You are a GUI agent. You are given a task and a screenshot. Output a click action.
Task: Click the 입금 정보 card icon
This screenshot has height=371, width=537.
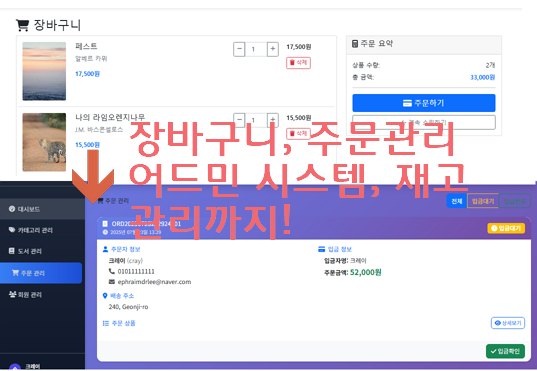(x=322, y=249)
